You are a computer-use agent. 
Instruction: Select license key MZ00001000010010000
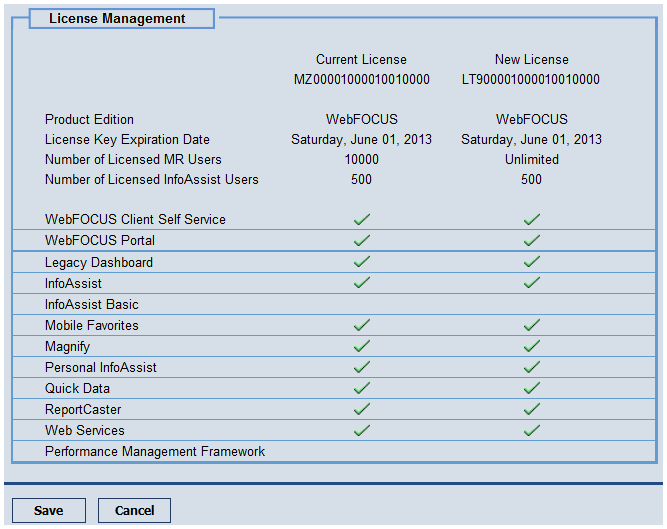click(362, 80)
